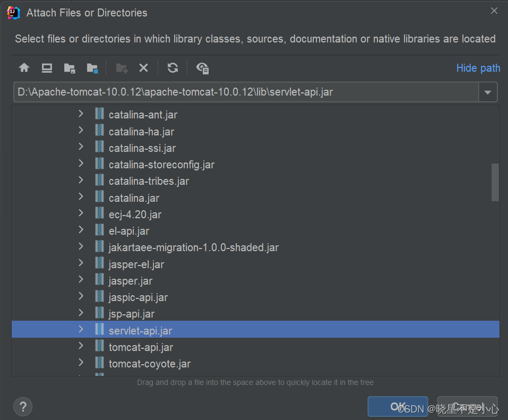Toggle Show Hidden Files and Directories icon
This screenshot has height=420, width=508.
coord(202,68)
